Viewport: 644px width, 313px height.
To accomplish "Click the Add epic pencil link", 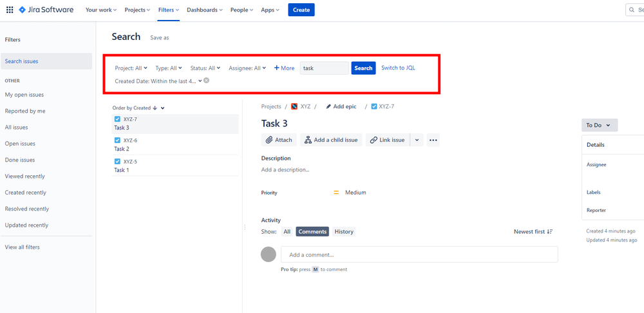I will point(341,106).
